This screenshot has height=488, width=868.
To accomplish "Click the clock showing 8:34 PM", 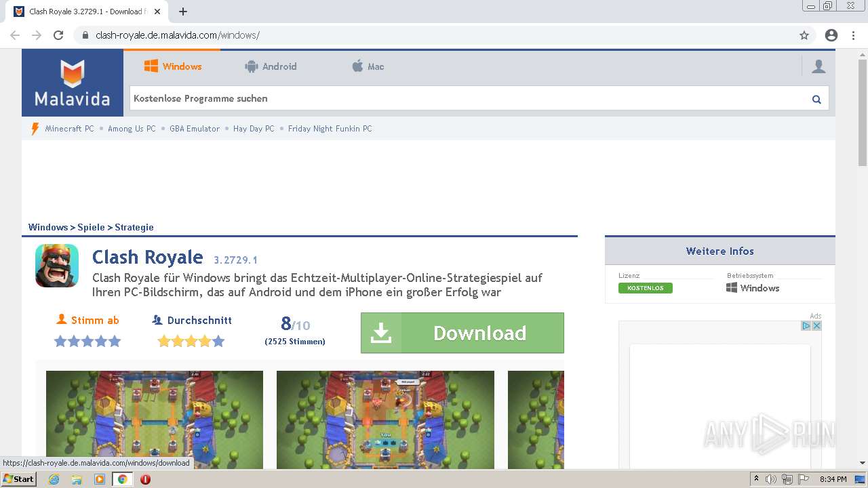I will [833, 479].
